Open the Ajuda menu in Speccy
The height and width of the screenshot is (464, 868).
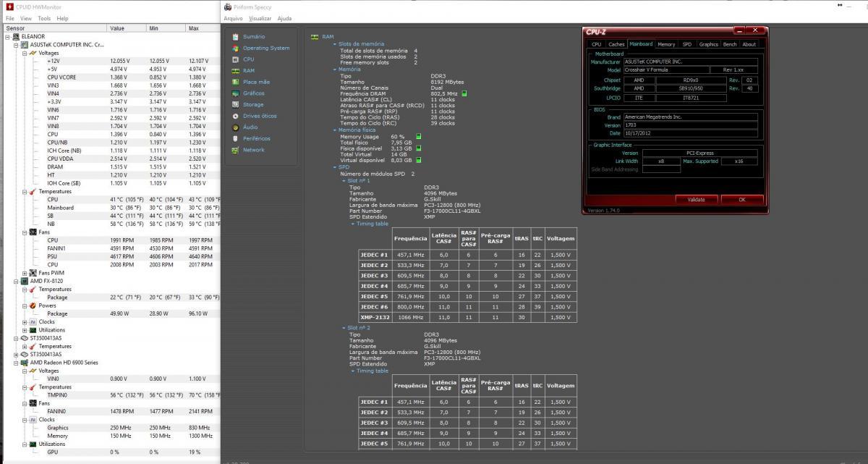(x=285, y=18)
